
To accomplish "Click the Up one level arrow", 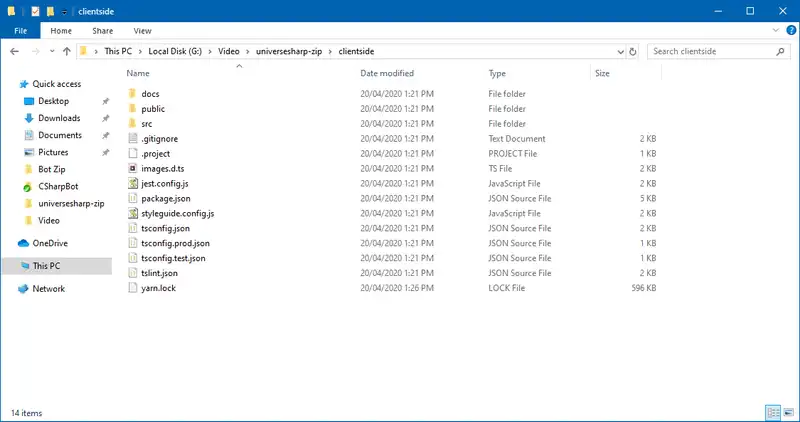I will pos(66,51).
